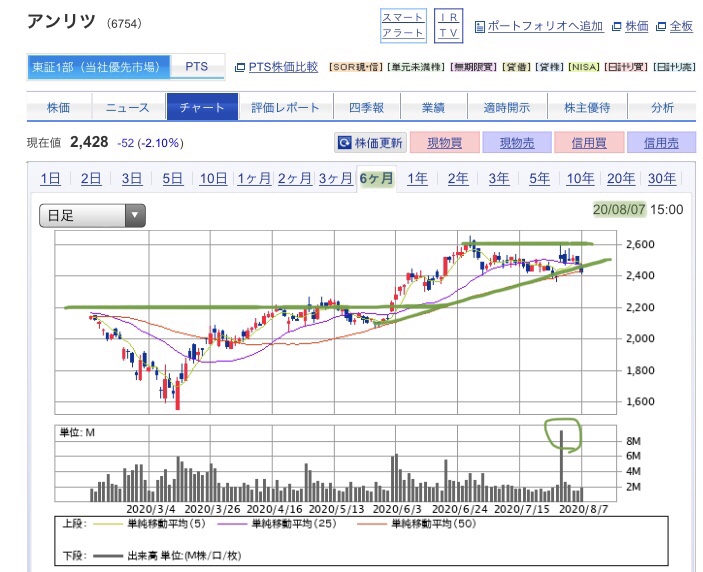
Task: Select the 6ヶ月 chart period
Action: (x=376, y=178)
